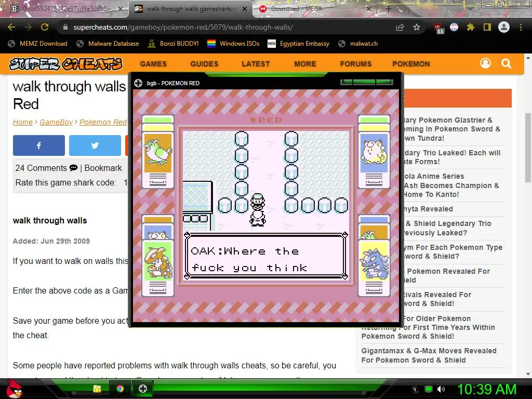Share this page from the address bar
This screenshot has height=399, width=532.
coord(400,28)
